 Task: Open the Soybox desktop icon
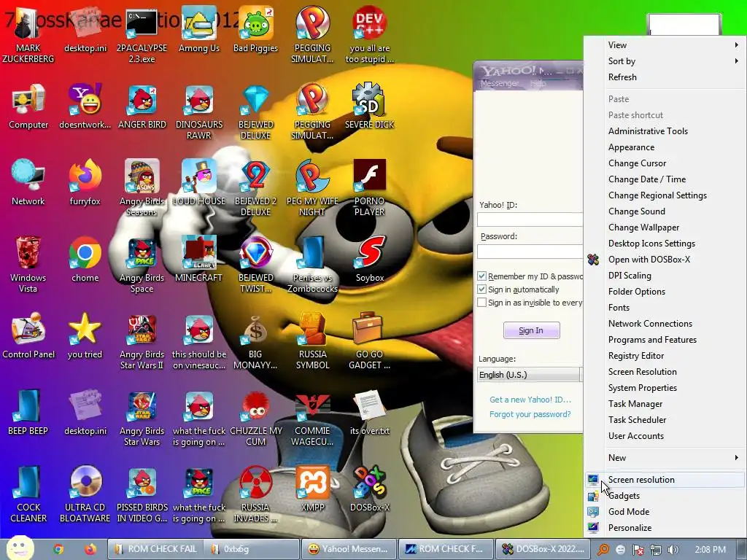point(370,259)
